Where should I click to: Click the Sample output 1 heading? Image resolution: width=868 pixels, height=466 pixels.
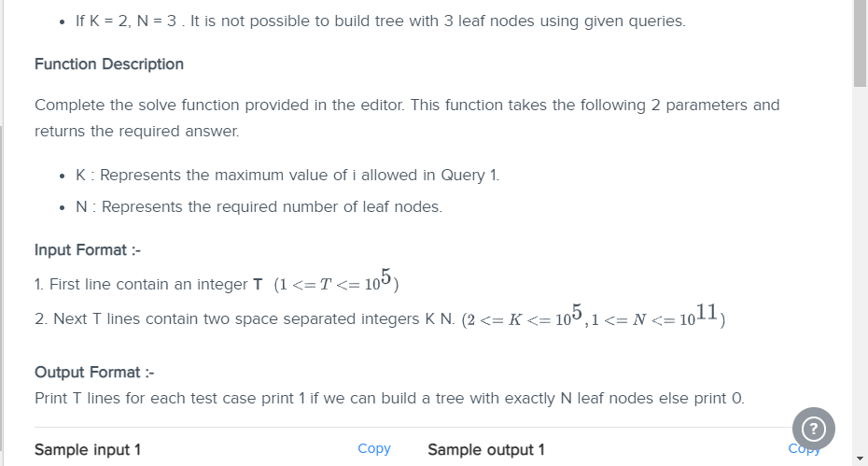point(486,449)
